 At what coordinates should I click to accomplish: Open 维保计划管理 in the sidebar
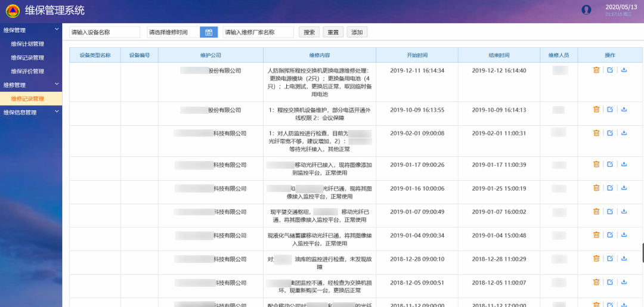(27, 44)
